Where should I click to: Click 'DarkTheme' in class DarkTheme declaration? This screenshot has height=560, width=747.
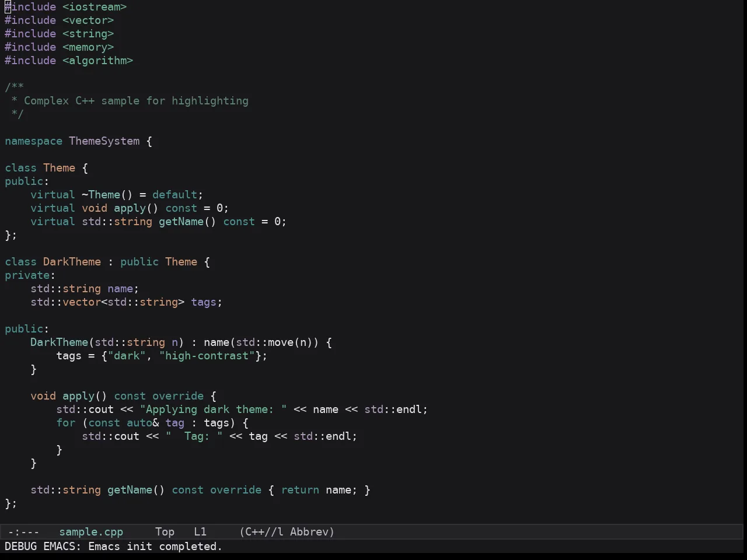(72, 262)
